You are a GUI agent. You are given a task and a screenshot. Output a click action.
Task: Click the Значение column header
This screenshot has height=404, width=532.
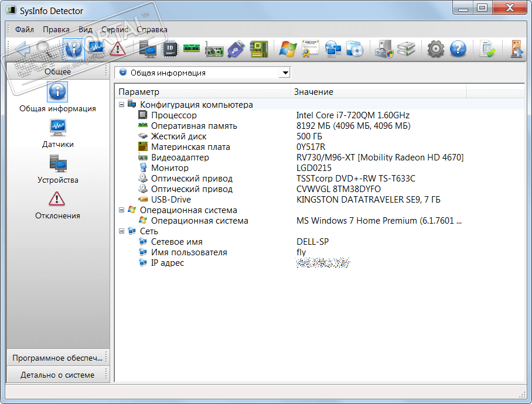point(378,91)
